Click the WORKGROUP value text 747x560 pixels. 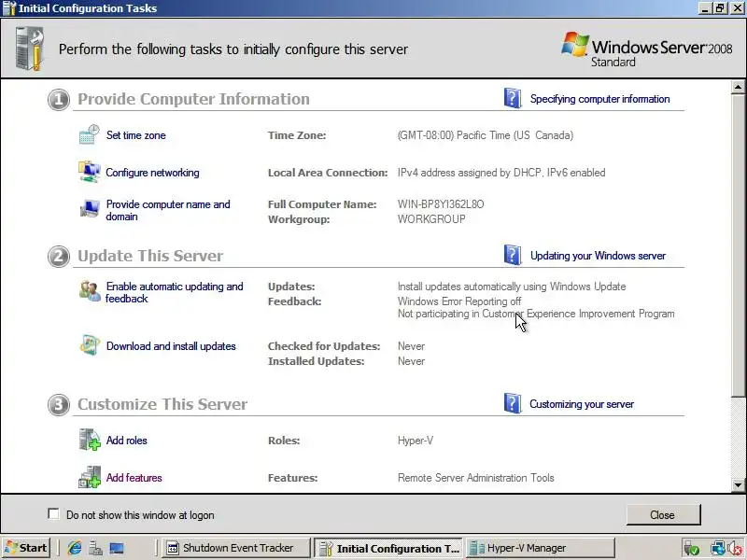pyautogui.click(x=431, y=219)
